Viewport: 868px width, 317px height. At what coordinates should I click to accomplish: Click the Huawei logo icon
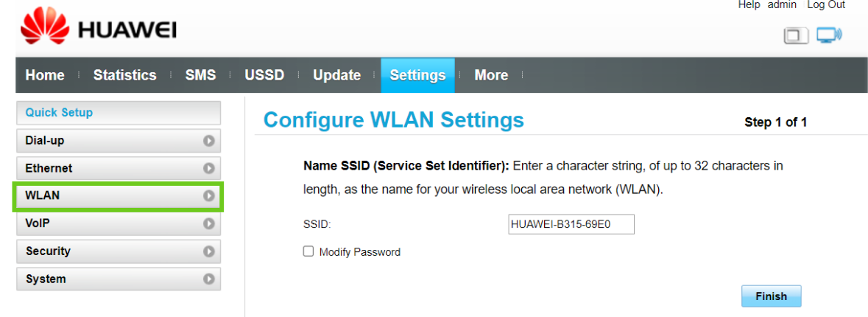pyautogui.click(x=46, y=31)
